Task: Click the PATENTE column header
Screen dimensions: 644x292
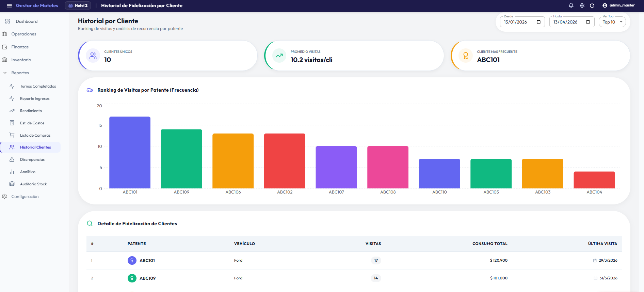Action: pyautogui.click(x=137, y=244)
